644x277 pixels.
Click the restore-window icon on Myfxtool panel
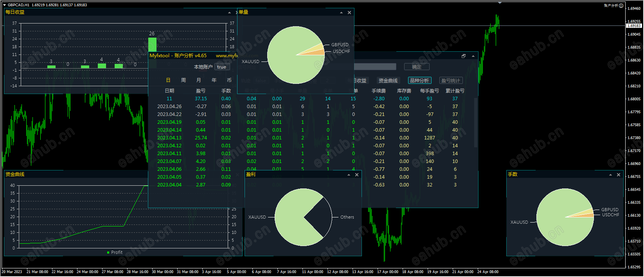coord(464,56)
